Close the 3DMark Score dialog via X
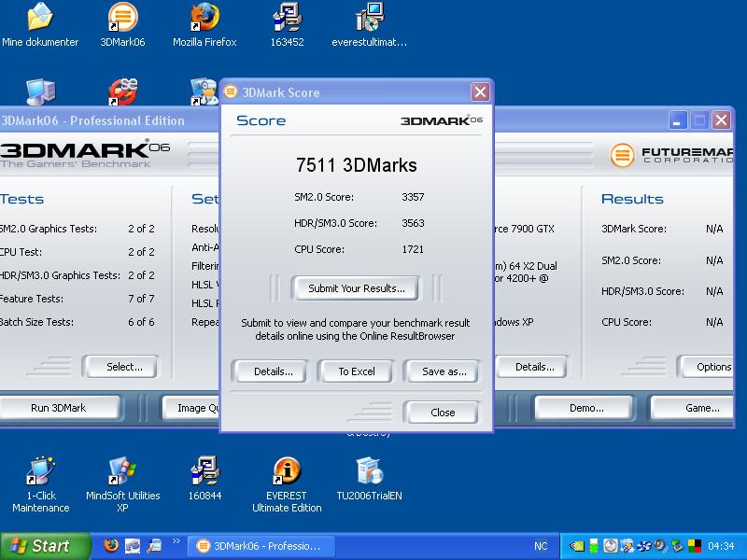Image resolution: width=747 pixels, height=560 pixels. coord(480,91)
